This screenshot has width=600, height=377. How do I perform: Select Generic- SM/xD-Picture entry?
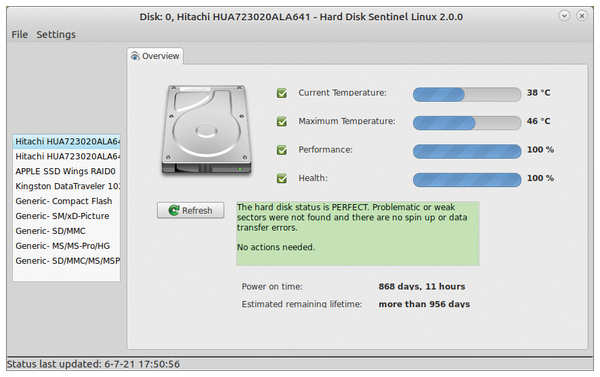(x=67, y=216)
